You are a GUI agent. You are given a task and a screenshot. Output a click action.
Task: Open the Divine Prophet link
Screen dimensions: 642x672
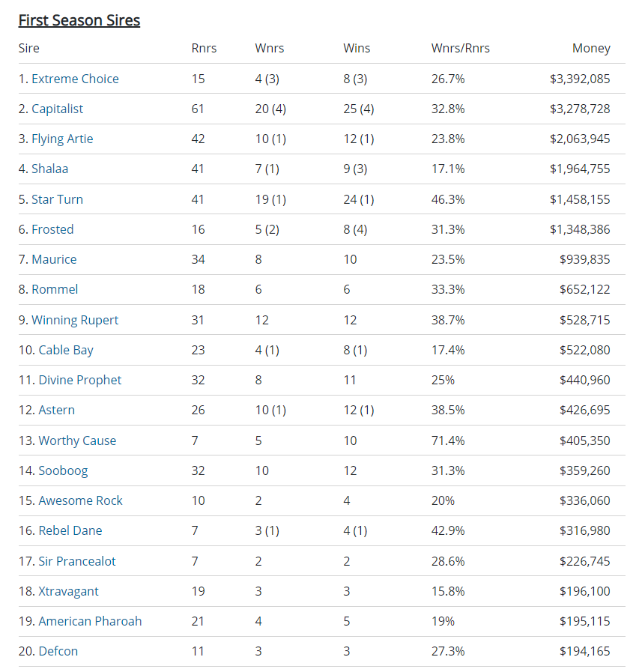[80, 380]
